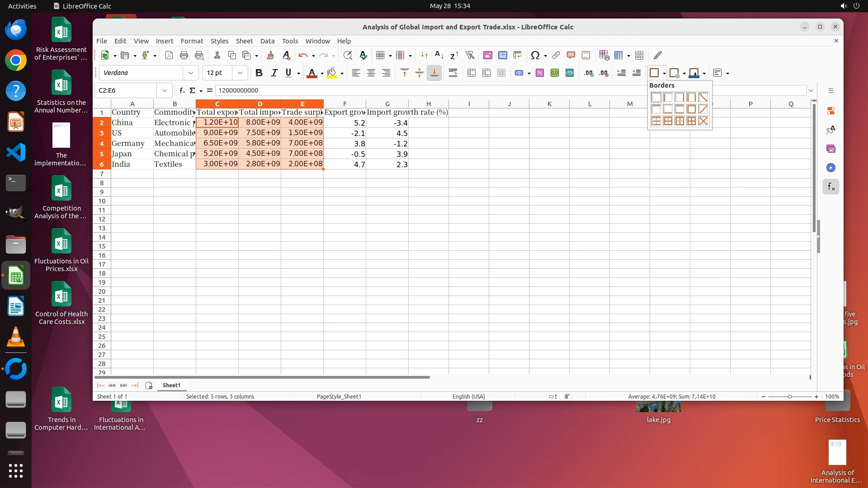Expand the font size dropdown
The height and width of the screenshot is (488, 868).
coord(240,73)
